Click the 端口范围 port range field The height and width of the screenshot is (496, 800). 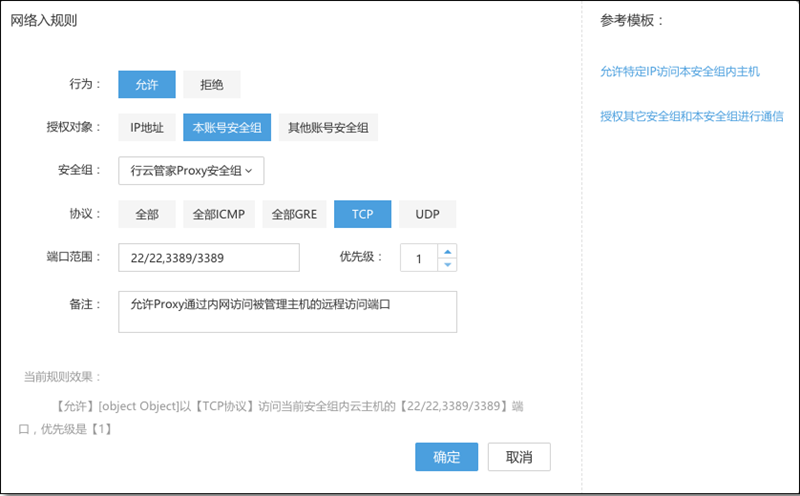(x=208, y=258)
